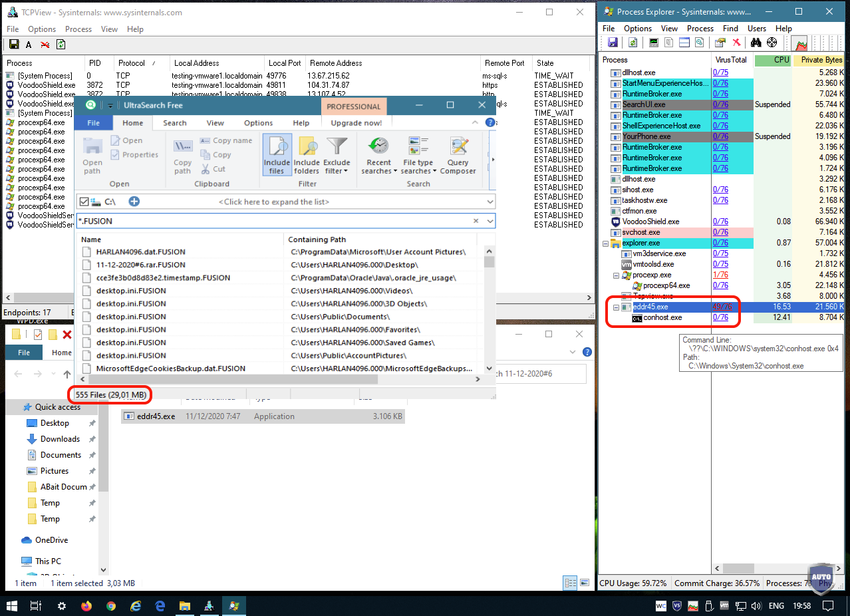Open the Exclude filter dropdown
Viewport: 850px width, 616px height.
click(337, 156)
